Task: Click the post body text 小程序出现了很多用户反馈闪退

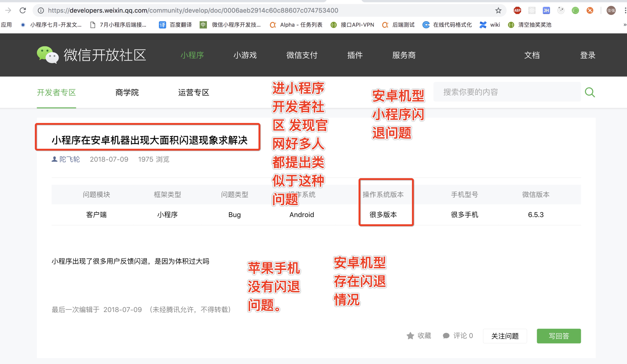Action: 130,261
